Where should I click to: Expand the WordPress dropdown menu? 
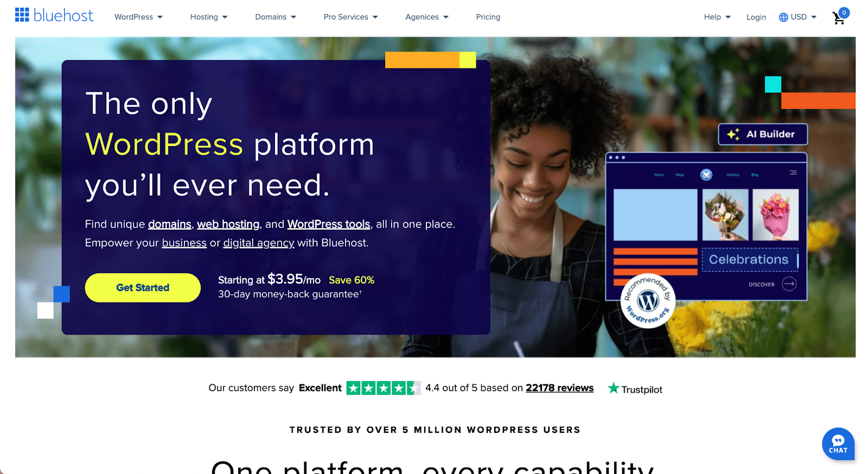coord(138,17)
